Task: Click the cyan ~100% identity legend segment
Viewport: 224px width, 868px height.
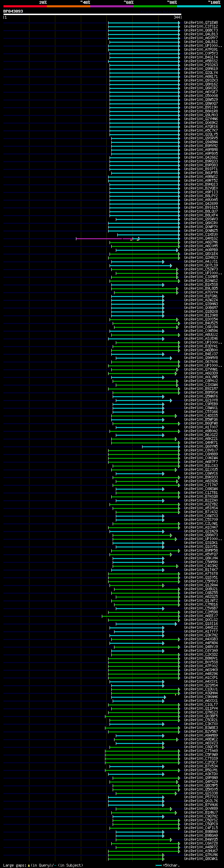Action: (199, 6)
